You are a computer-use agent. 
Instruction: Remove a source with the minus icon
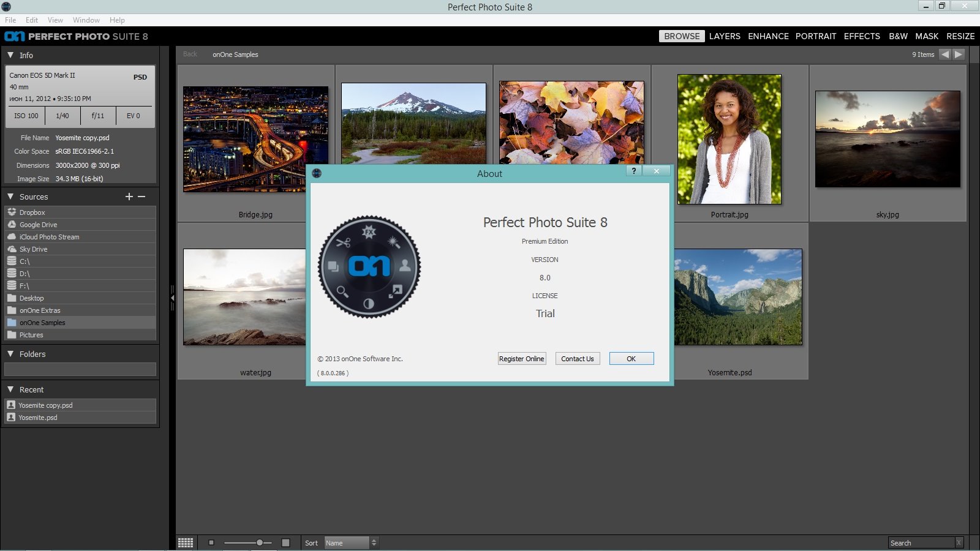pyautogui.click(x=141, y=197)
